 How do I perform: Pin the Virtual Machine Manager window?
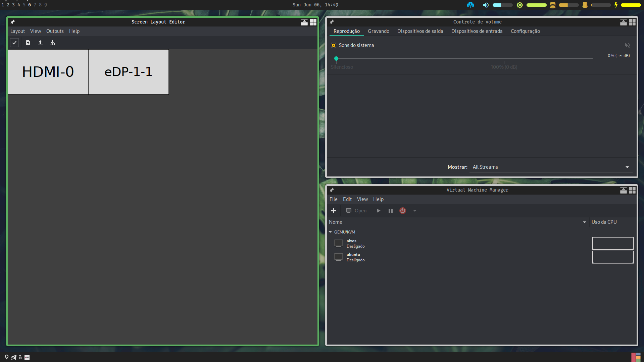(332, 190)
